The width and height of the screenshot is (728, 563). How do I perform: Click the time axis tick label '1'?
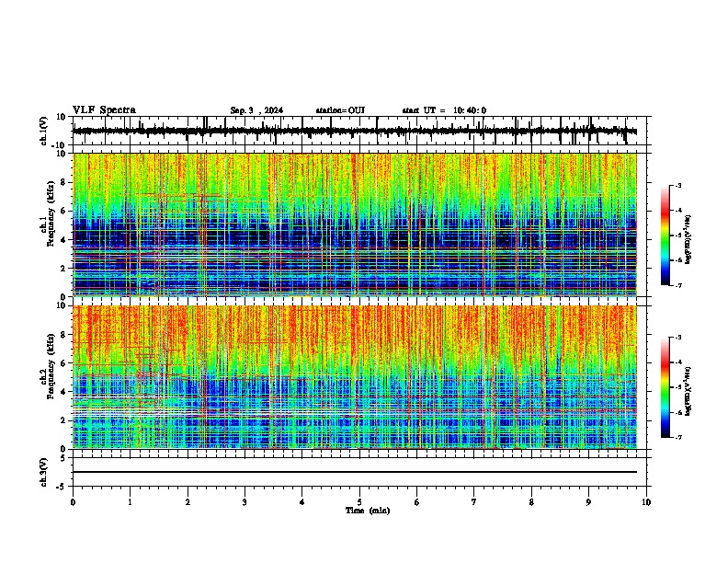(x=130, y=502)
